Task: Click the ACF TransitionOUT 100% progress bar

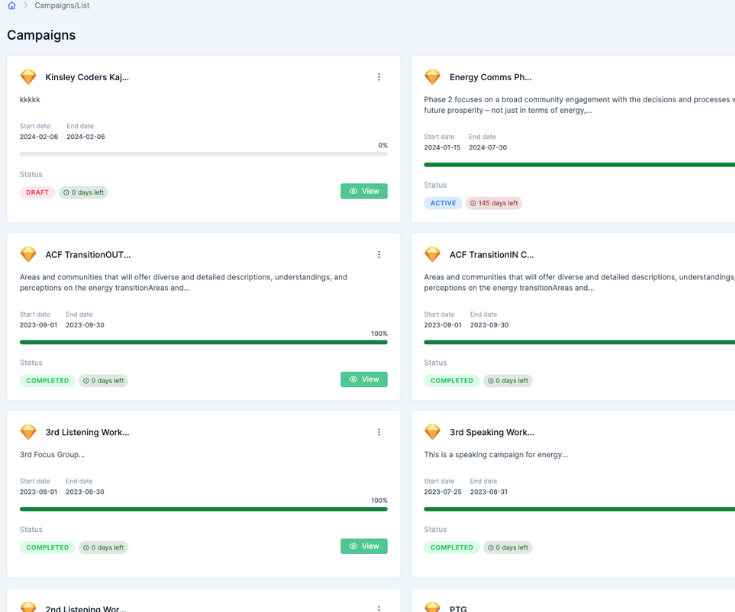Action: (x=203, y=342)
